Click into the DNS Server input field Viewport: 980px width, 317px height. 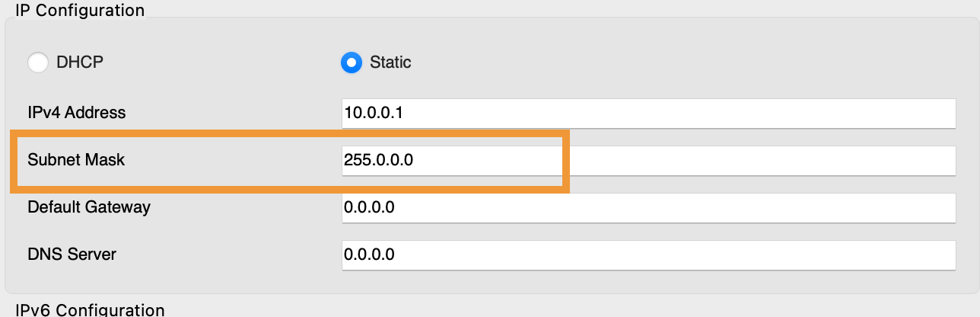coord(648,255)
